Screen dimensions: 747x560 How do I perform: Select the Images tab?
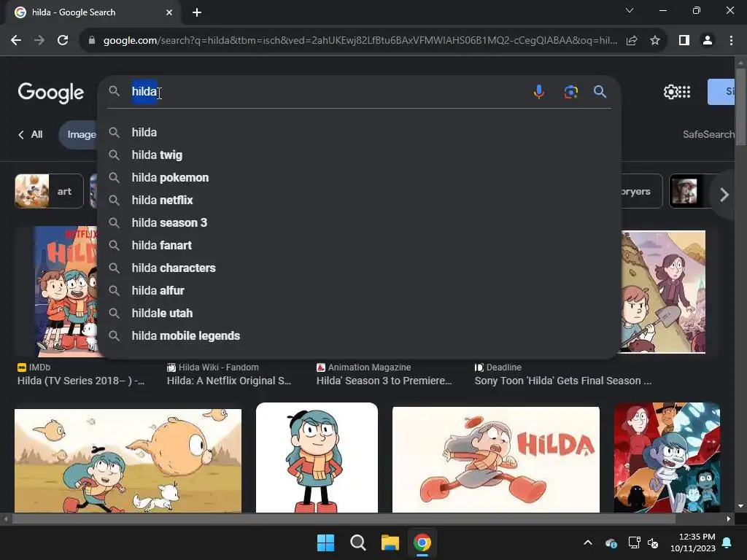pos(79,135)
